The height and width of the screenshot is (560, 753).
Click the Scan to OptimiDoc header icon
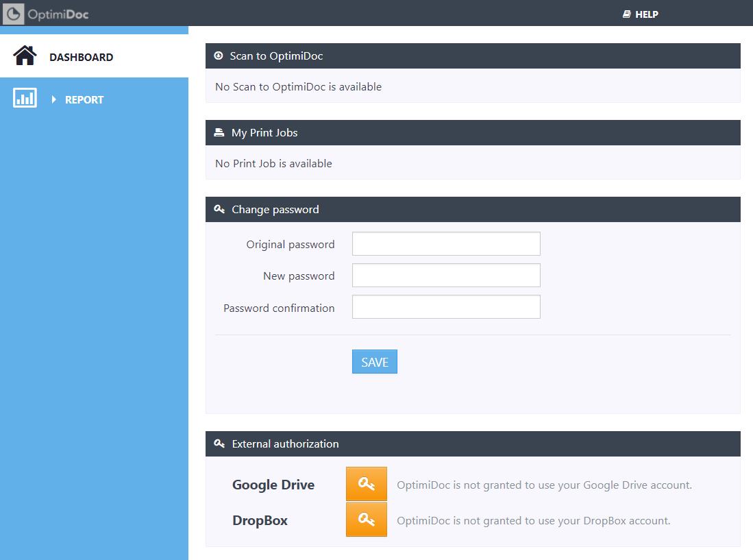pyautogui.click(x=219, y=56)
